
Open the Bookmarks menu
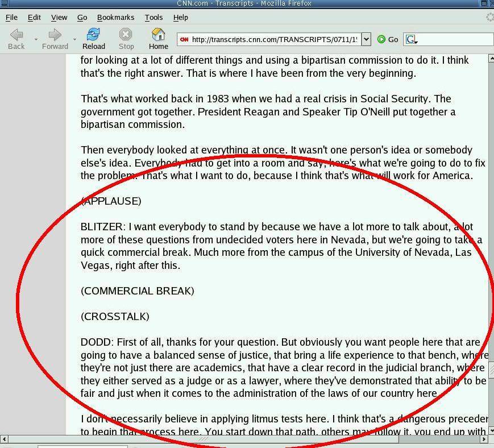click(x=115, y=18)
